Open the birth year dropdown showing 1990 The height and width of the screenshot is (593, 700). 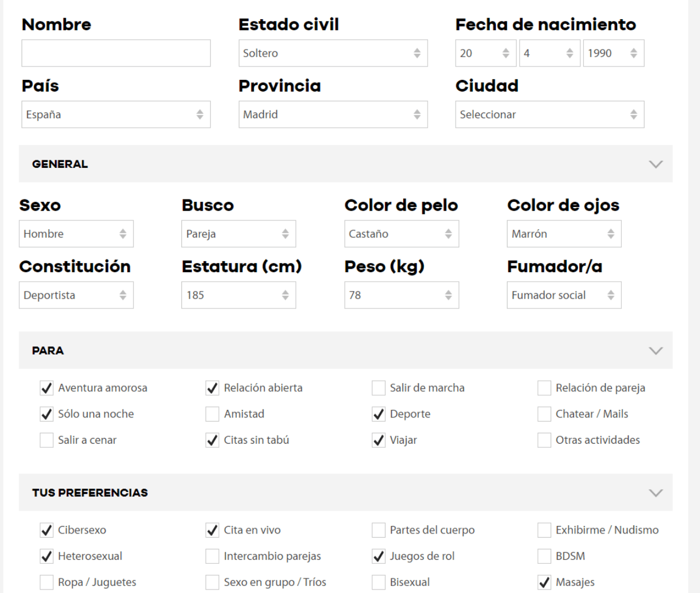click(613, 53)
